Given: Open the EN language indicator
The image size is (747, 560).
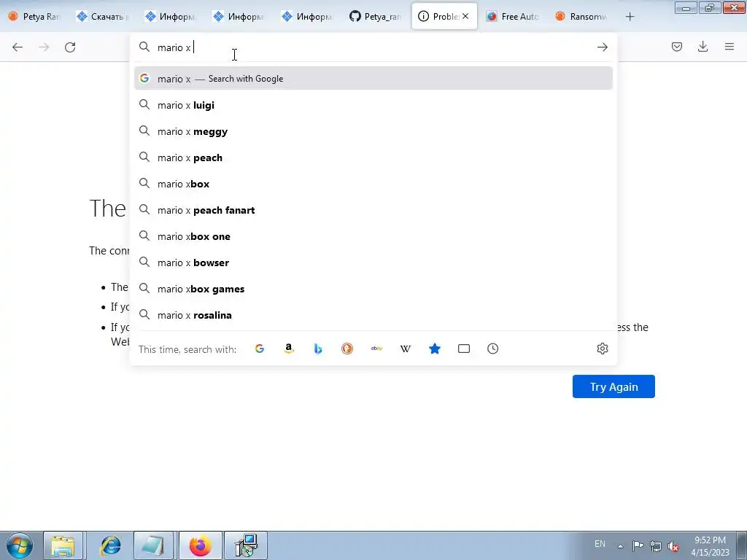Looking at the screenshot, I should (x=600, y=544).
